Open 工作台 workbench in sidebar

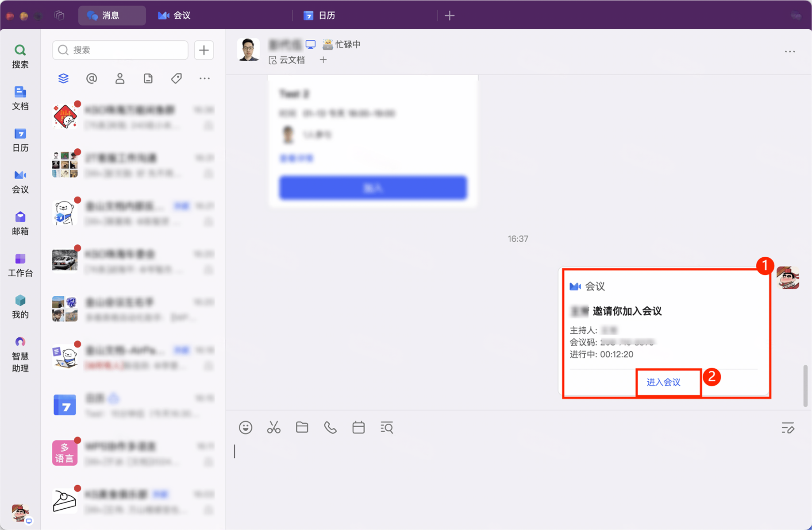click(20, 264)
